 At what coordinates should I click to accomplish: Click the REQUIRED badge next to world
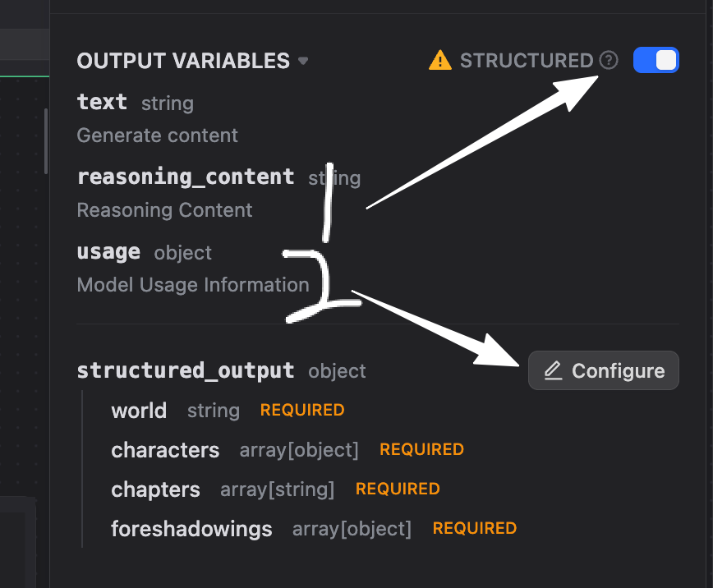(x=302, y=410)
